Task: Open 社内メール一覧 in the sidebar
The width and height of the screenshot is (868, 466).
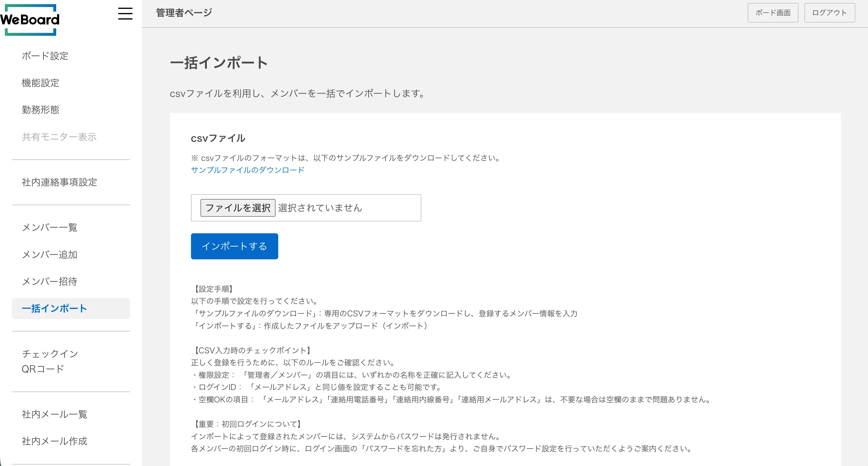Action: click(x=55, y=414)
